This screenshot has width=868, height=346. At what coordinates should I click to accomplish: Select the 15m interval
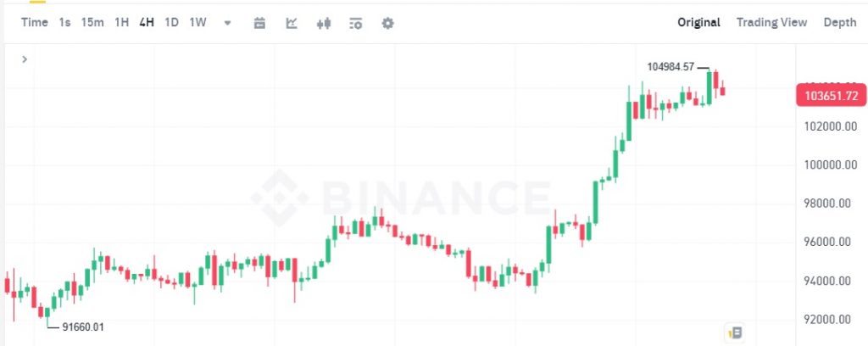(x=92, y=23)
